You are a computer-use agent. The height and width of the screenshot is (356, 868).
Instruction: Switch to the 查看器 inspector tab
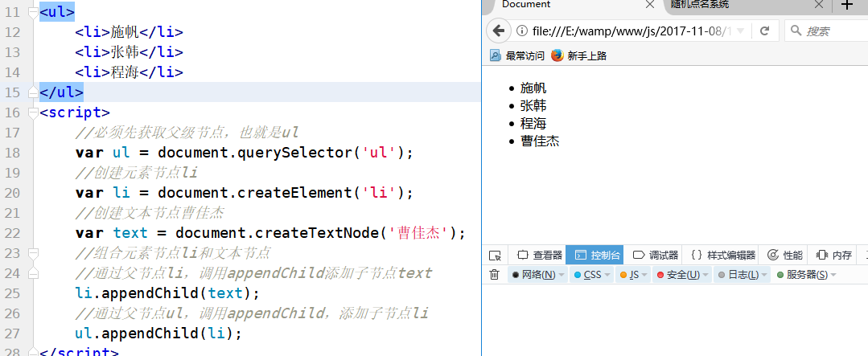(x=540, y=255)
